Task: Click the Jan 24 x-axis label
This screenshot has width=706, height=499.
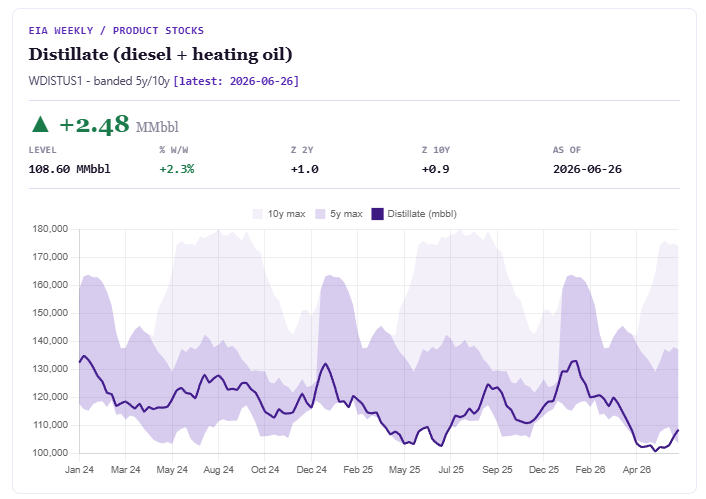Action: point(79,470)
